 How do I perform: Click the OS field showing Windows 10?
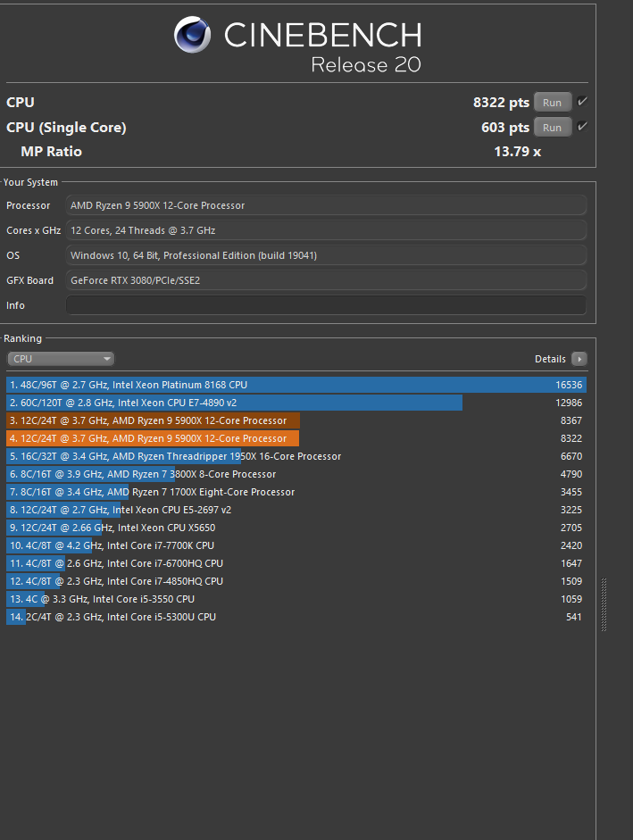pos(326,255)
